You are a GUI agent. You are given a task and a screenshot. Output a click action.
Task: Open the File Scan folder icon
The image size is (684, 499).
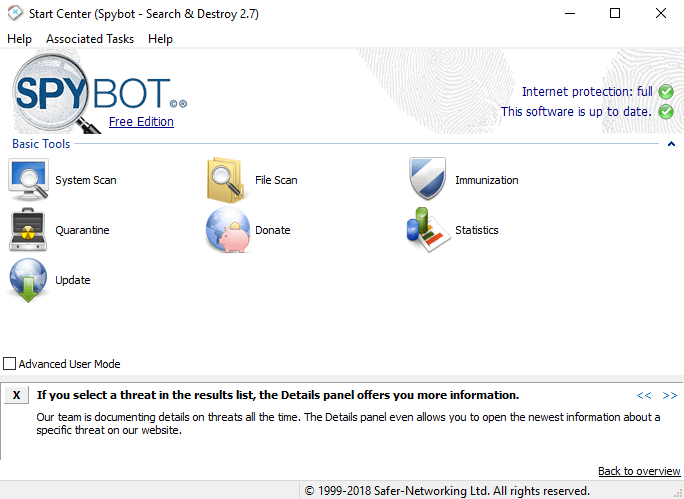click(225, 180)
